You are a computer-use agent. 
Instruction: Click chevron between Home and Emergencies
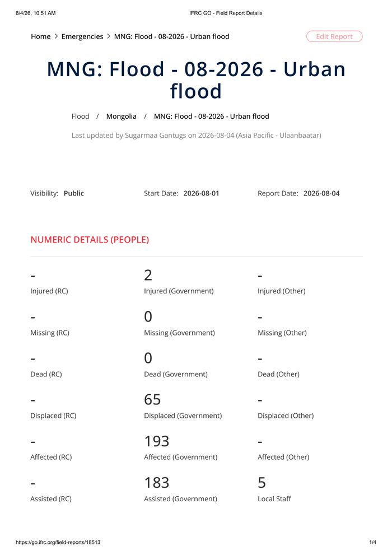tap(56, 36)
